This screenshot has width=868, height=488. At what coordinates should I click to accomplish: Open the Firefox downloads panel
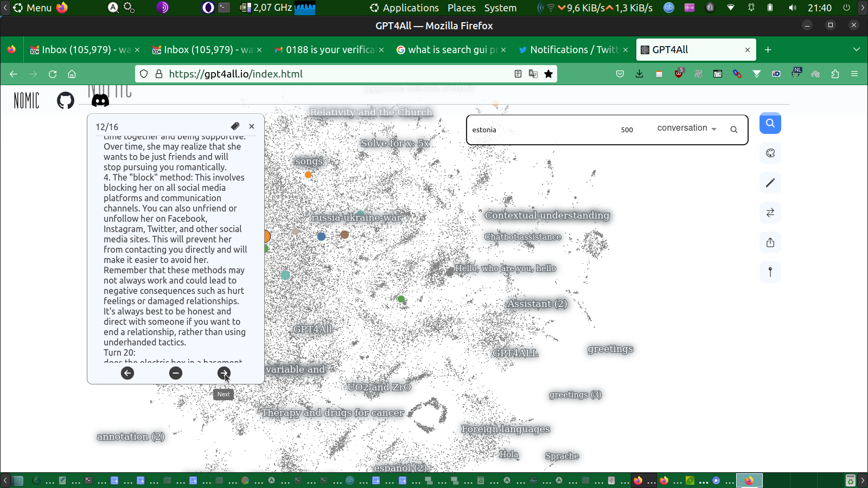(x=640, y=74)
